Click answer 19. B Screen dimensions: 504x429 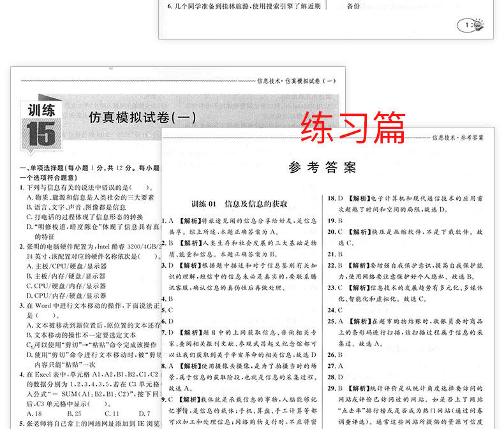335,221
